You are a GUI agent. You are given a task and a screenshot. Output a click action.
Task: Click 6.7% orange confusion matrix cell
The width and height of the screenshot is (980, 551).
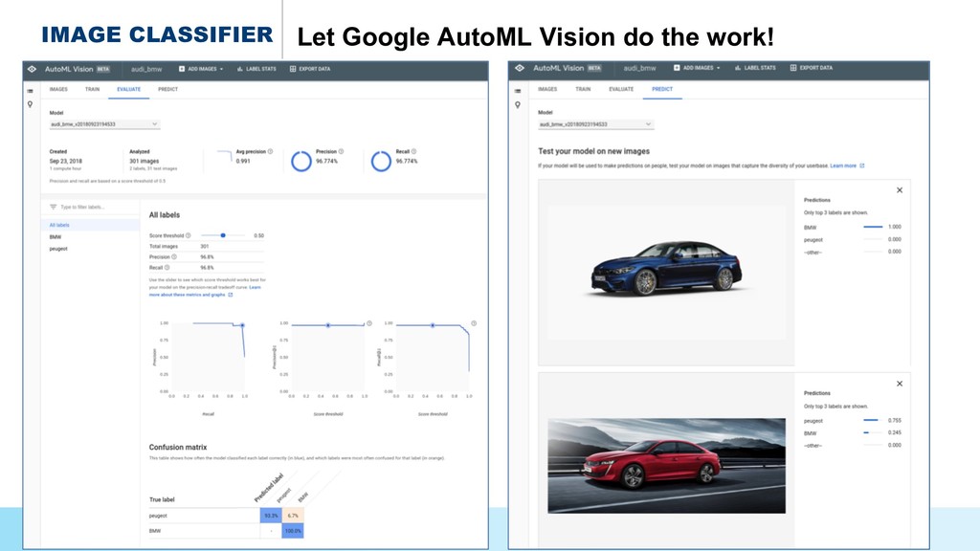tap(293, 516)
